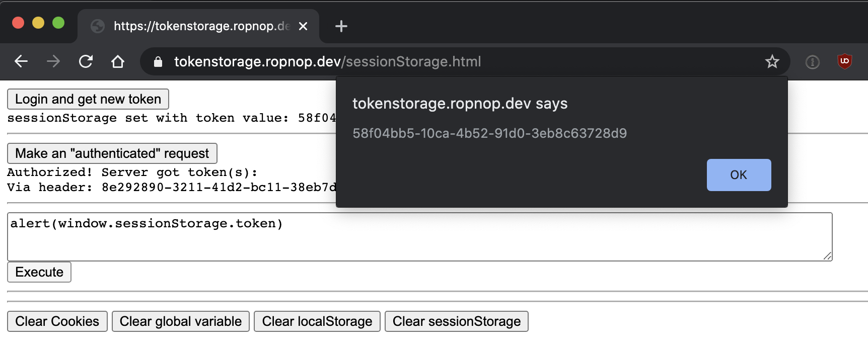The width and height of the screenshot is (868, 351).
Task: Click the Clear sessionStorage button
Action: pyautogui.click(x=457, y=321)
